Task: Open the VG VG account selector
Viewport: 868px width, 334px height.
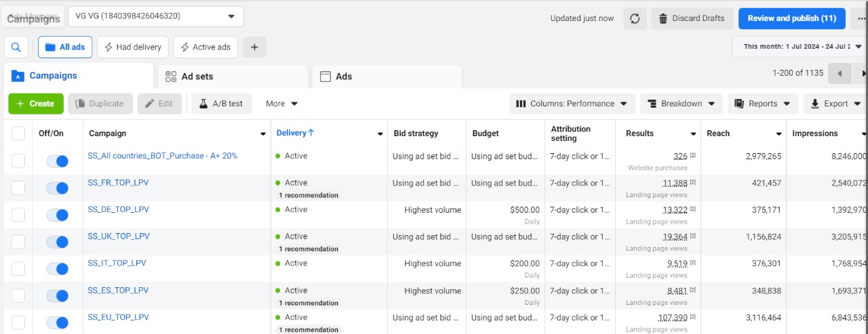Action: [155, 16]
